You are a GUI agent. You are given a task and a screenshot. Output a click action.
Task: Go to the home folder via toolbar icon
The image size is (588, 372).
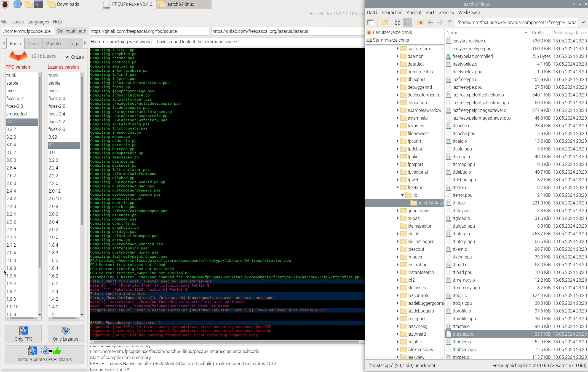421,22
